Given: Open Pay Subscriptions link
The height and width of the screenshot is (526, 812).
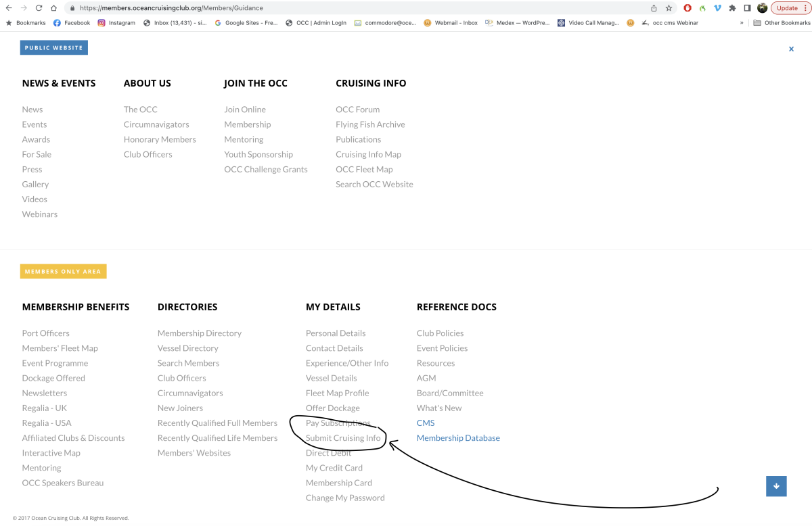Looking at the screenshot, I should 338,423.
